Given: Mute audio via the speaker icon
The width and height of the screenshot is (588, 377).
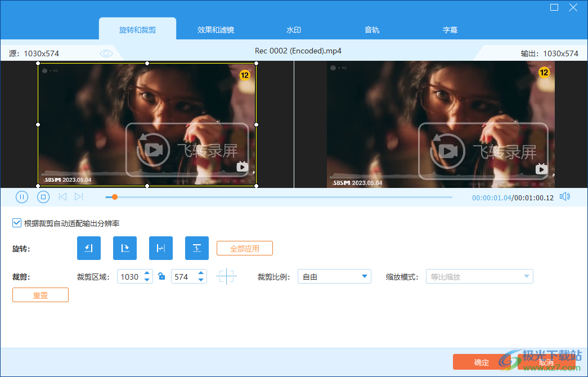Looking at the screenshot, I should coord(565,197).
